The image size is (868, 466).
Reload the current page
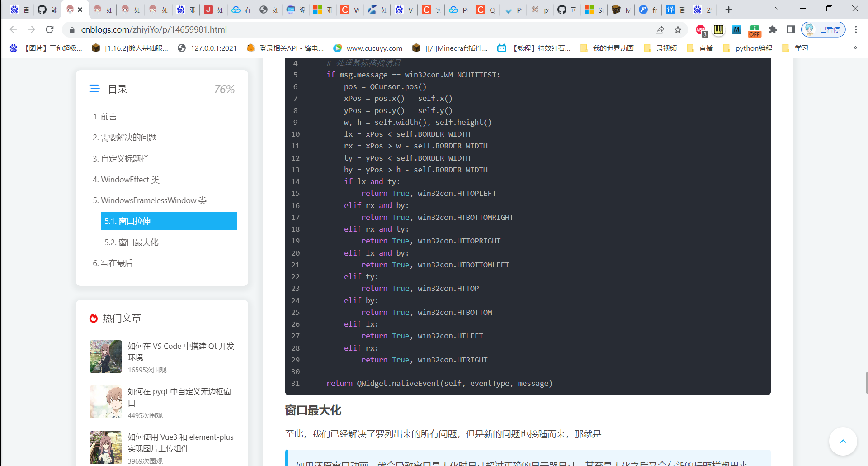pyautogui.click(x=50, y=29)
